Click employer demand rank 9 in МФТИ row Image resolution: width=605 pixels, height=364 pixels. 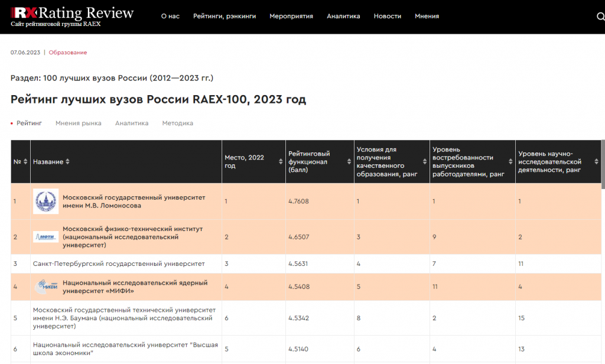point(434,237)
